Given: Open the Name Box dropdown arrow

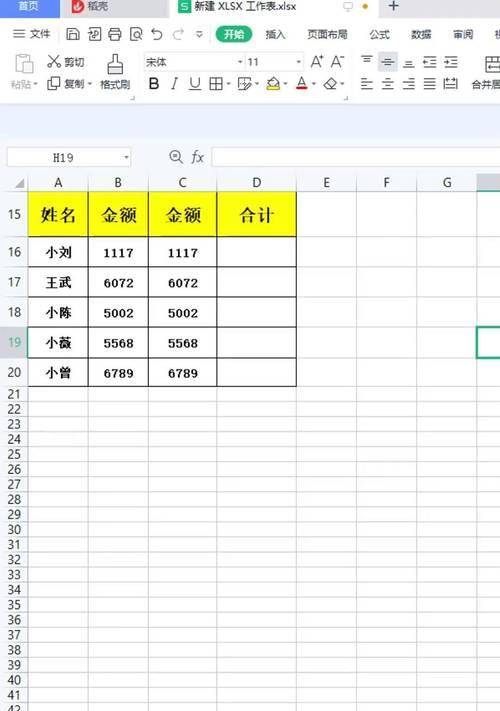Looking at the screenshot, I should point(126,157).
